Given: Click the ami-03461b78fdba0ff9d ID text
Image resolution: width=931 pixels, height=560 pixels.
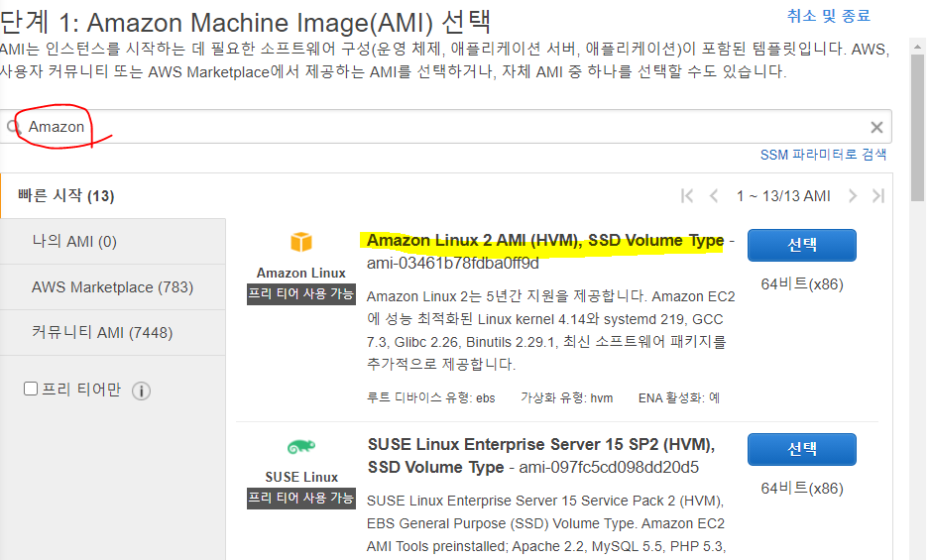Looking at the screenshot, I should tap(452, 263).
